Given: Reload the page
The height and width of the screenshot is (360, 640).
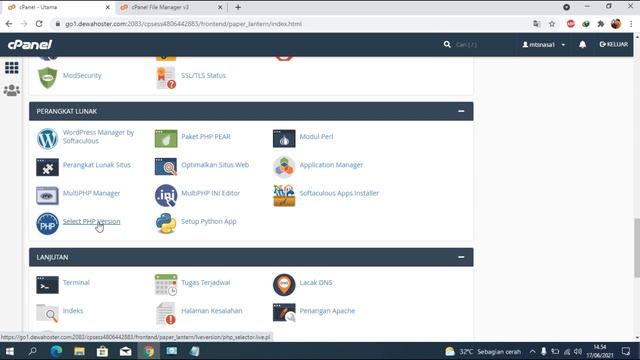Looking at the screenshot, I should pyautogui.click(x=39, y=24).
